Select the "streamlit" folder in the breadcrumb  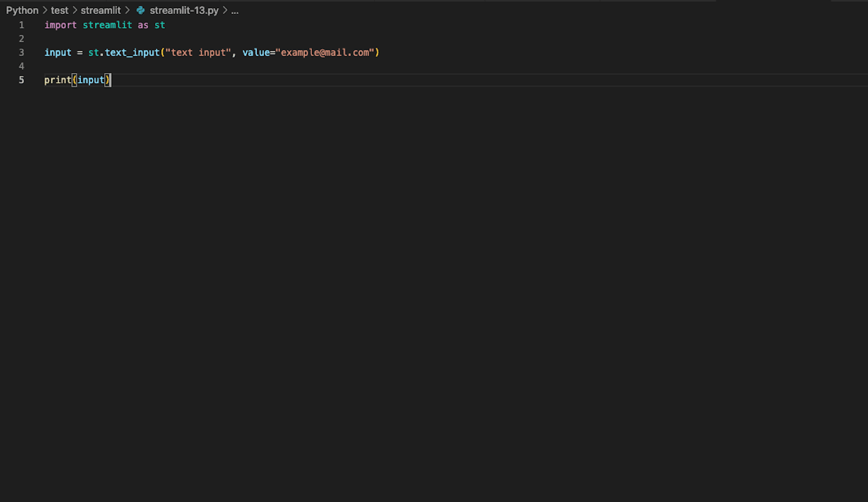click(x=101, y=10)
